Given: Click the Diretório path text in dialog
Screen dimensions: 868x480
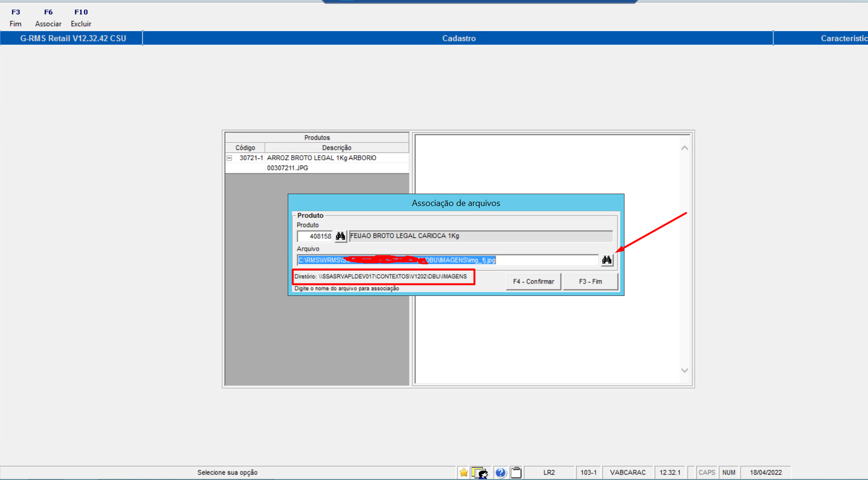Looking at the screenshot, I should pyautogui.click(x=380, y=276).
